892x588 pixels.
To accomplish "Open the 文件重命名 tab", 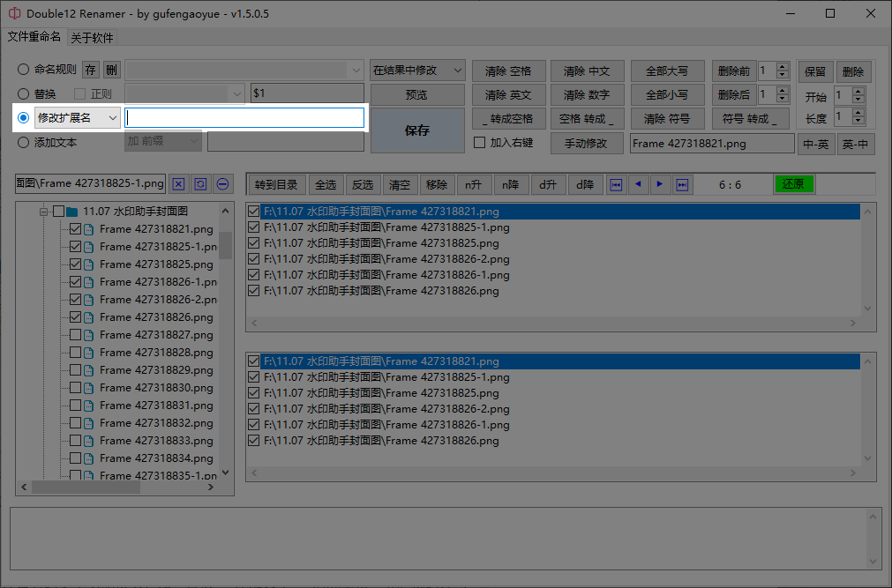I will coord(34,37).
